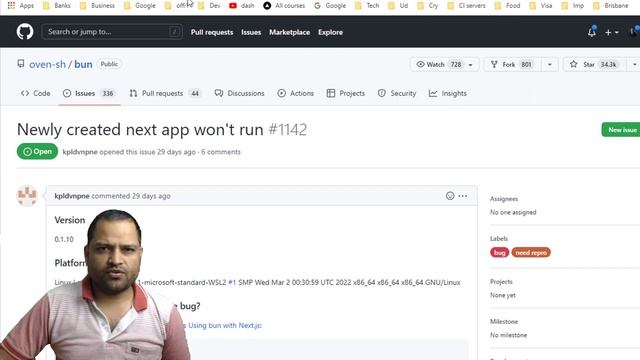
Task: Open the comment three-dots options menu
Action: [462, 196]
